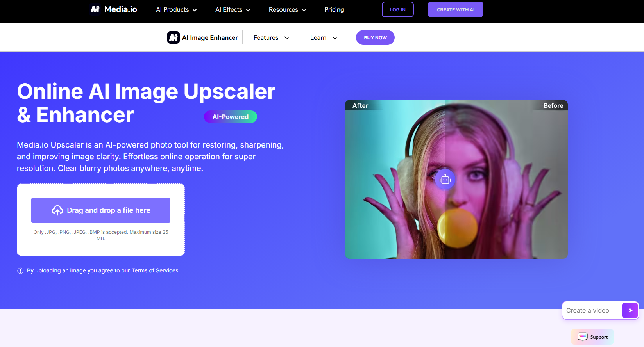
Task: Expand the Learn chevron
Action: (335, 38)
